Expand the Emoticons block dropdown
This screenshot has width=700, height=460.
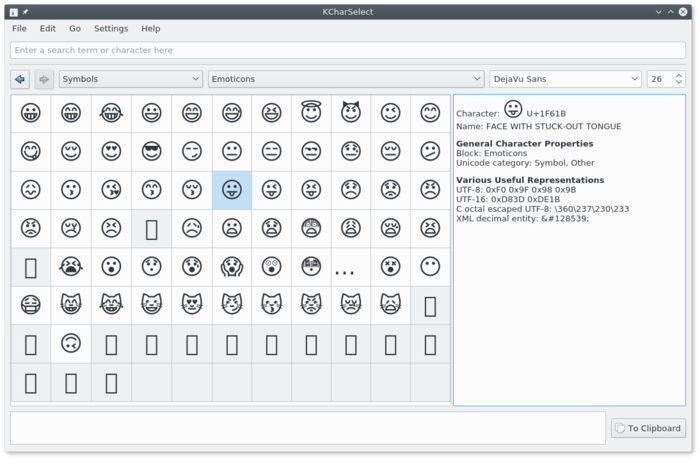point(346,79)
